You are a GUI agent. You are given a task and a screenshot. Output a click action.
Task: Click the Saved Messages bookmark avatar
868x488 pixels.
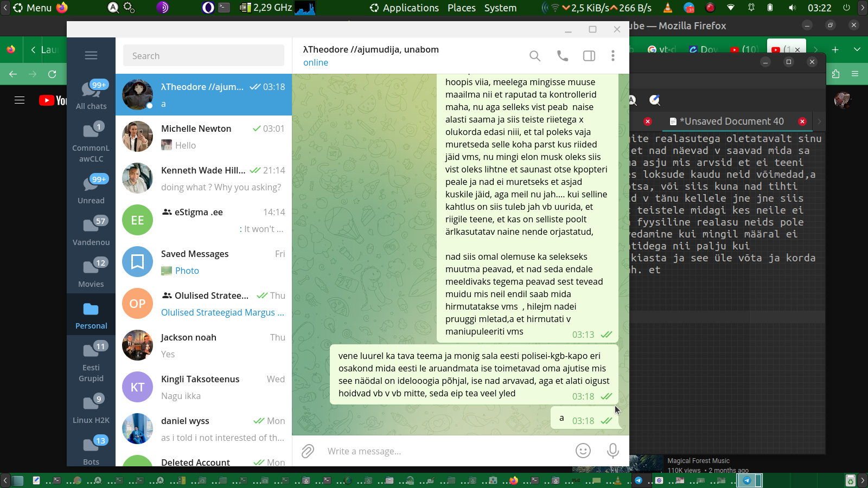pos(138,262)
